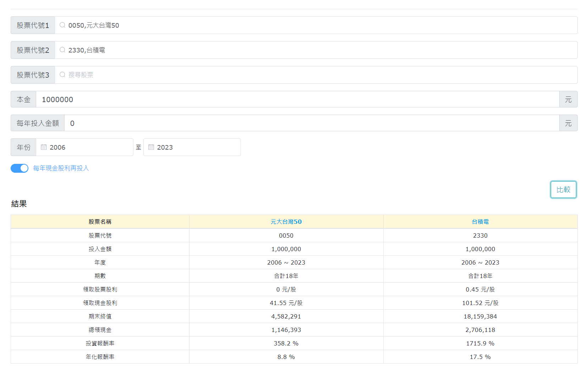Click the 年化報酬率 row label

[100, 357]
